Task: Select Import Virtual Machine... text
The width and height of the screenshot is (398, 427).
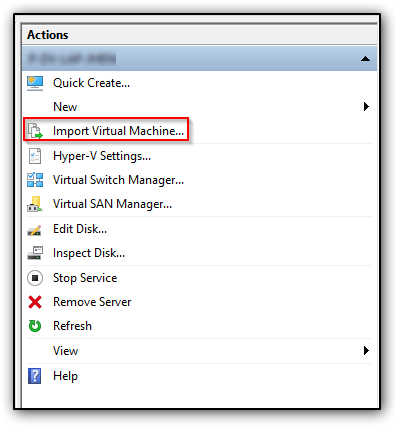Action: 118,131
